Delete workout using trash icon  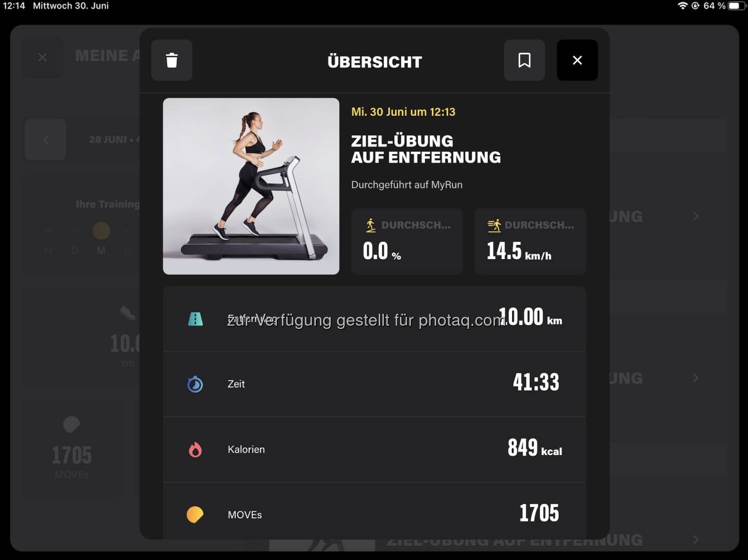pos(171,60)
